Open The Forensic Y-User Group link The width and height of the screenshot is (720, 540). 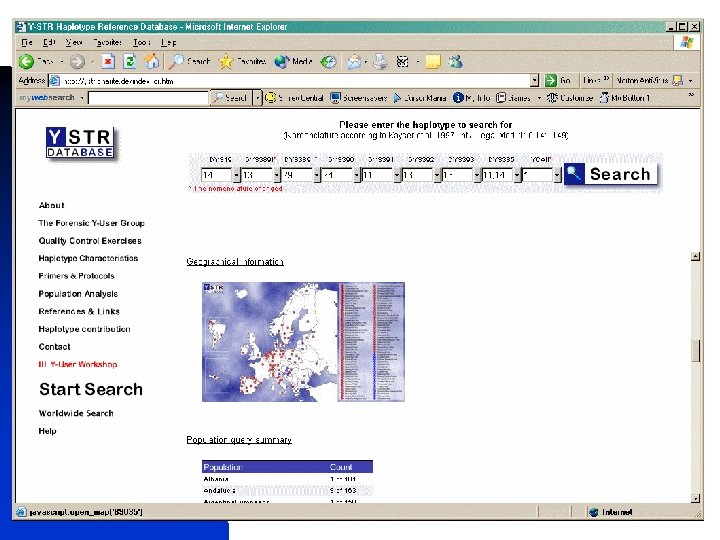91,223
